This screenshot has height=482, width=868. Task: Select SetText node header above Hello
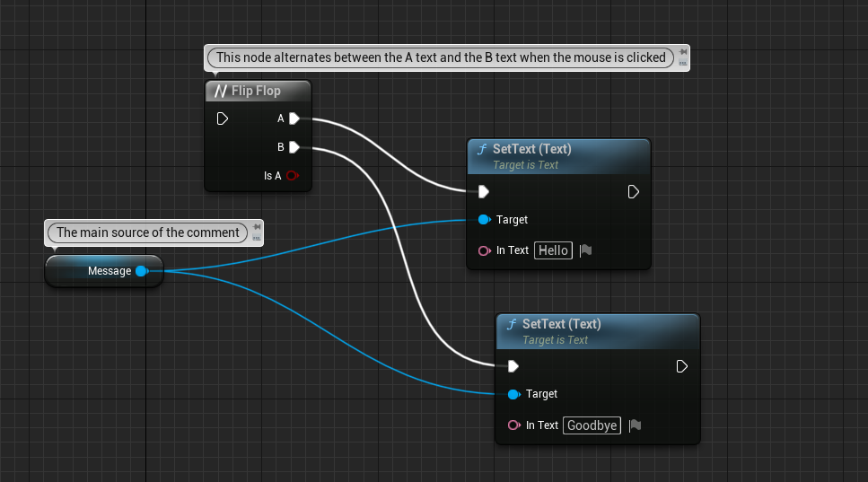click(558, 156)
